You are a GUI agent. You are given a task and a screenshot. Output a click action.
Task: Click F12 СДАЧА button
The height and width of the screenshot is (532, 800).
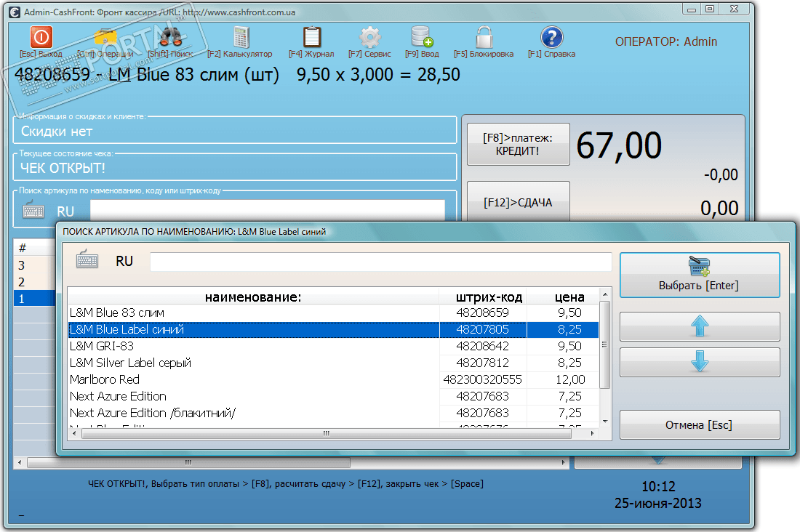coord(519,202)
